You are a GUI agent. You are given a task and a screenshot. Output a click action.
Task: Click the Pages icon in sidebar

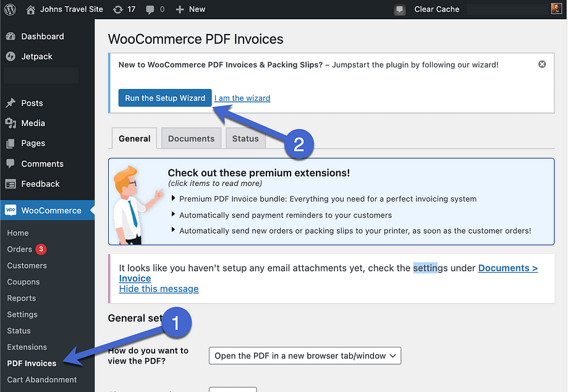coord(11,143)
